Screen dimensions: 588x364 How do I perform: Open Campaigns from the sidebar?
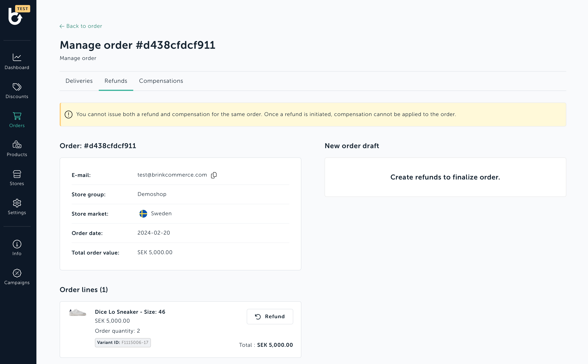(17, 277)
